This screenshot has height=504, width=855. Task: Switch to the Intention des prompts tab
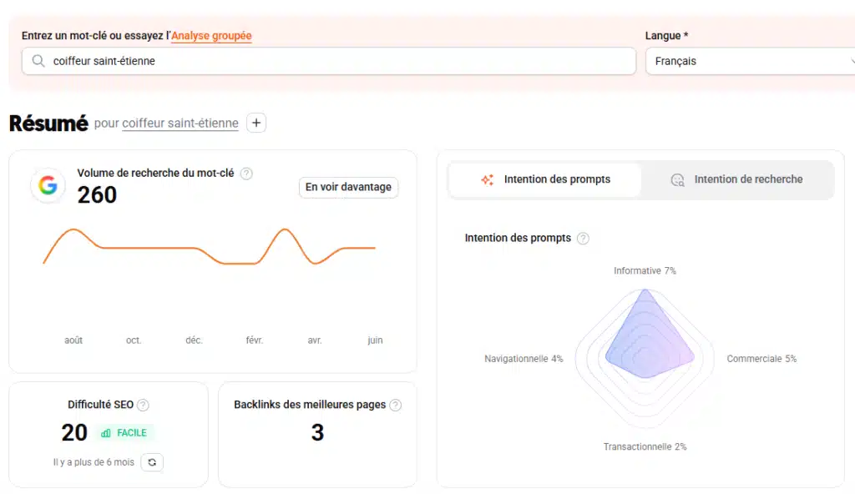pyautogui.click(x=544, y=179)
